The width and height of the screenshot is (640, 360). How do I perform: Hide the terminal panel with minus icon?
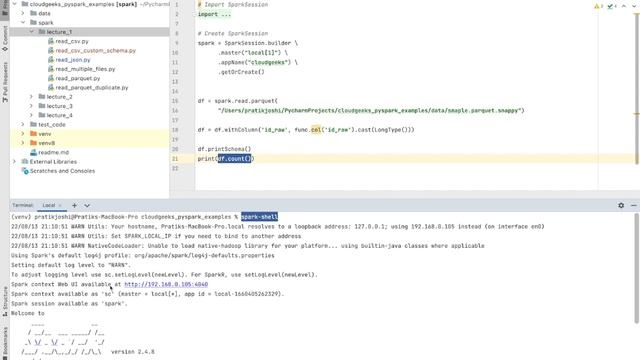tap(633, 205)
